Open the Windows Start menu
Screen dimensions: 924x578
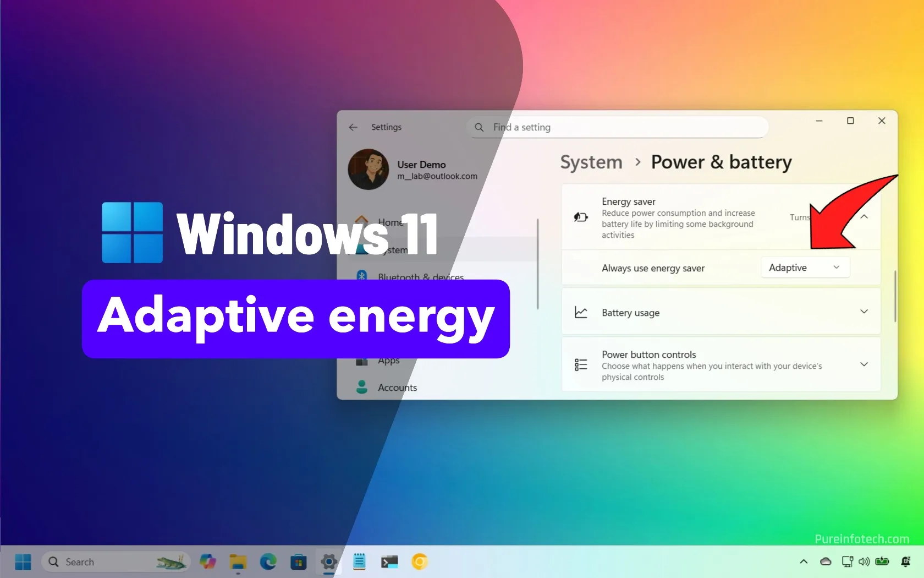pyautogui.click(x=23, y=562)
